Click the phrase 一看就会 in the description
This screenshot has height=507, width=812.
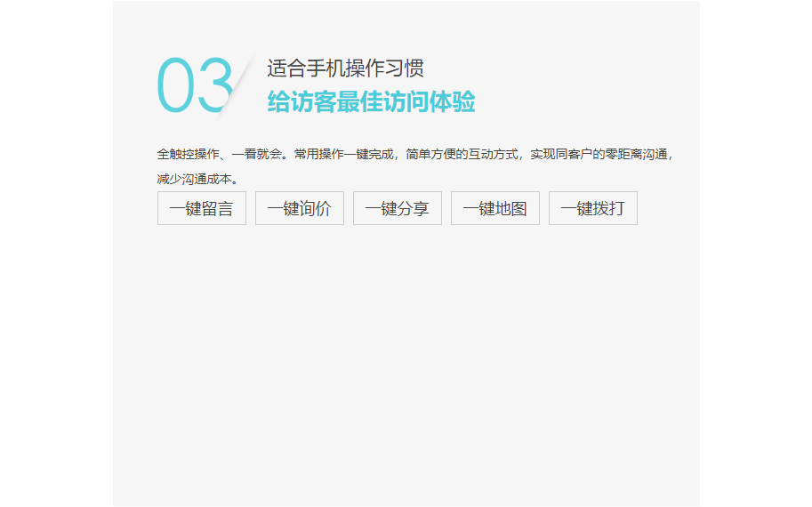tap(257, 154)
